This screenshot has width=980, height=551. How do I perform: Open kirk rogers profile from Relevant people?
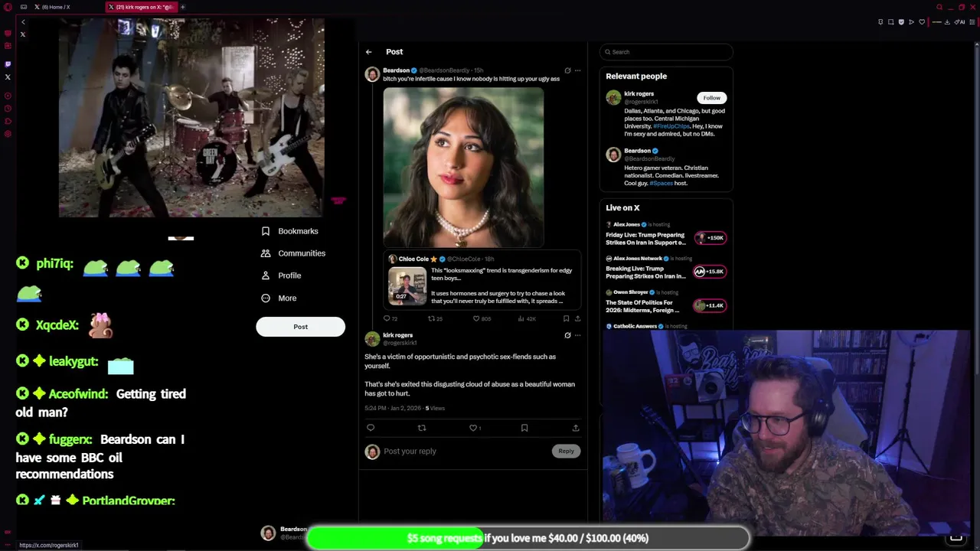[x=639, y=94]
